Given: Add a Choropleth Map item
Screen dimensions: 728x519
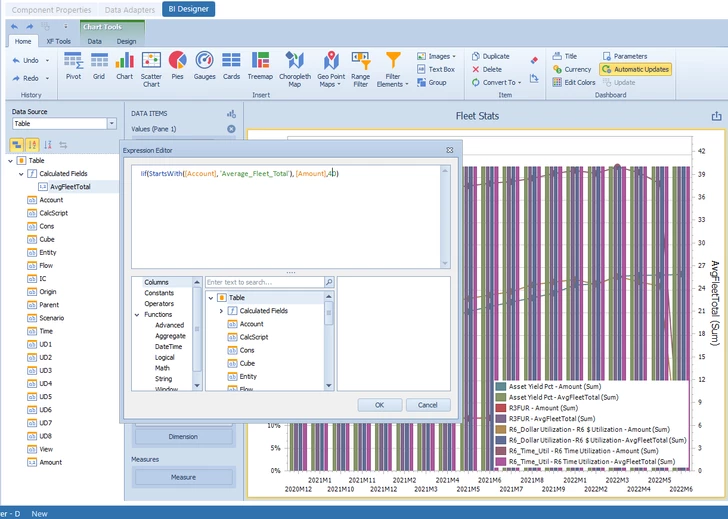Looking at the screenshot, I should (295, 69).
